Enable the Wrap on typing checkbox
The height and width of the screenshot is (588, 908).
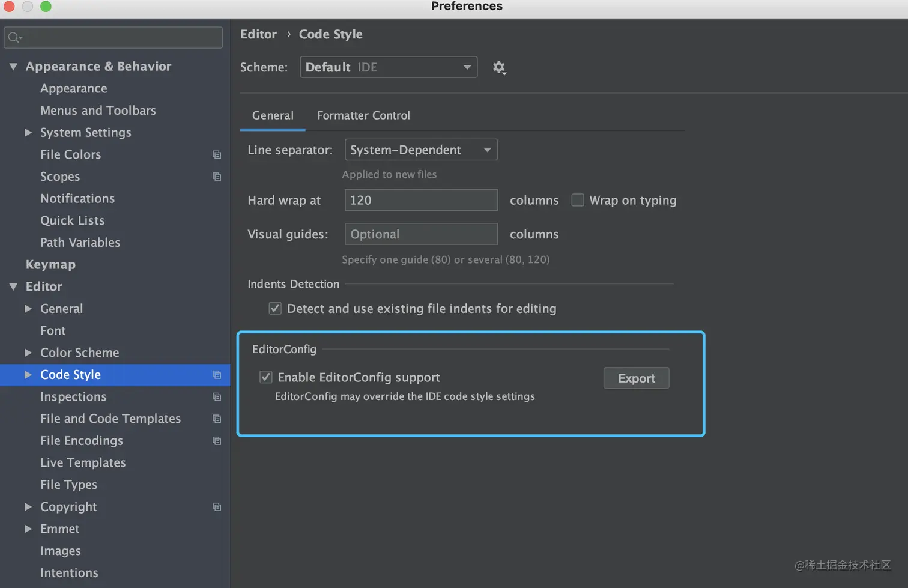(x=578, y=200)
